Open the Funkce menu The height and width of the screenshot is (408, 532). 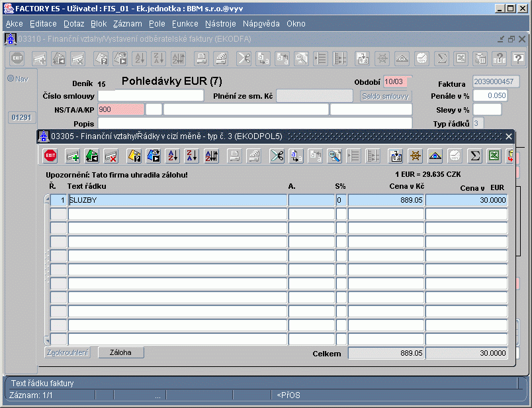pyautogui.click(x=185, y=24)
